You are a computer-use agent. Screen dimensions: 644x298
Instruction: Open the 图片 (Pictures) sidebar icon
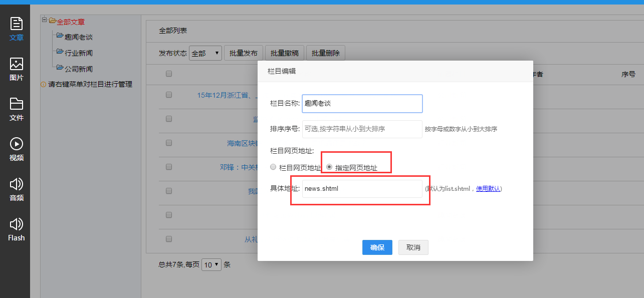17,69
